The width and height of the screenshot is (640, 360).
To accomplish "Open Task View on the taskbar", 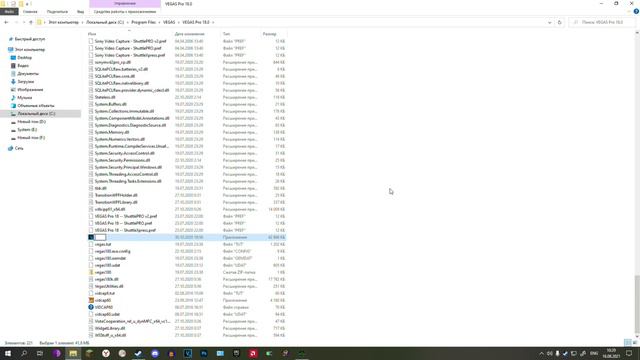I will coord(40,353).
